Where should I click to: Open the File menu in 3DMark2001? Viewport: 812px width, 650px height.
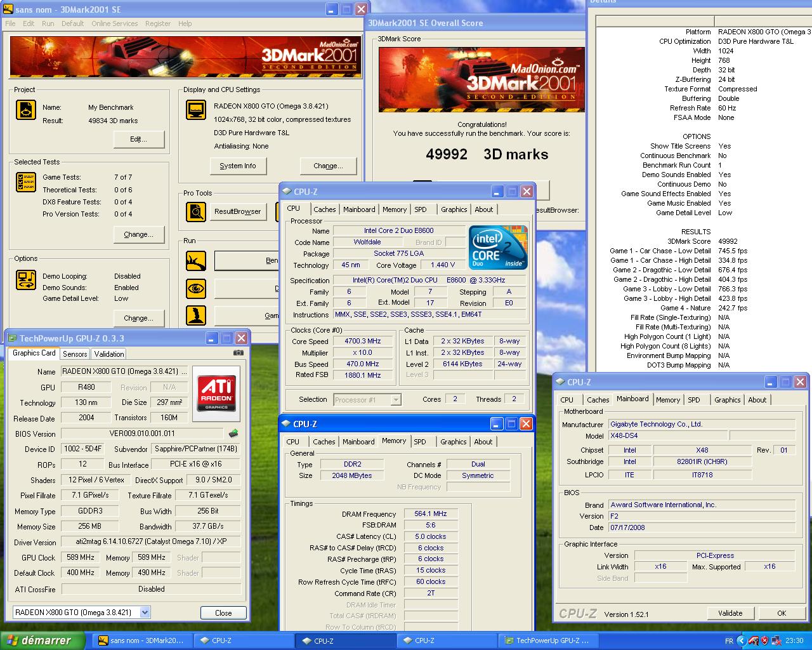[x=10, y=23]
